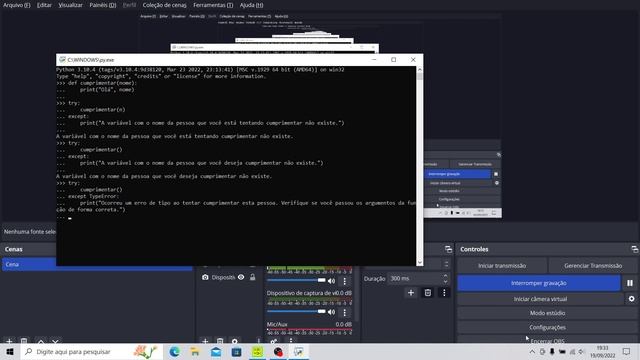Open File Explorer from taskbar
This screenshot has height=360, width=640.
(195, 351)
